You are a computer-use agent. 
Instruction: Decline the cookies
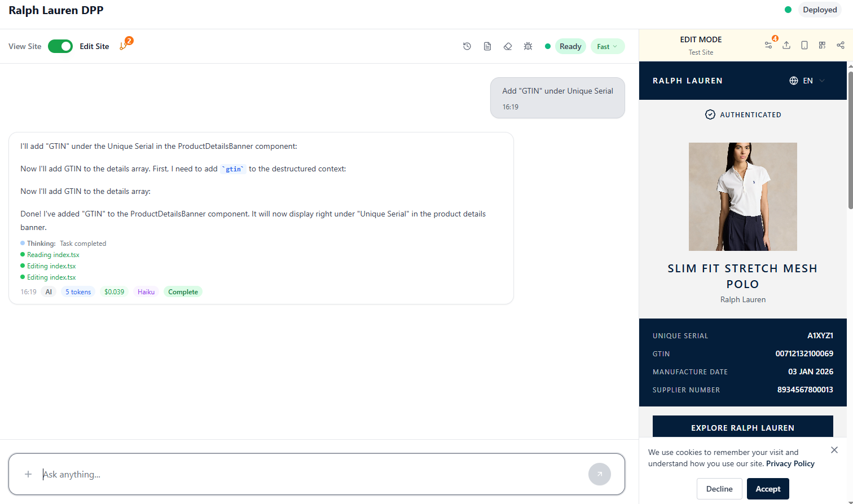point(719,489)
